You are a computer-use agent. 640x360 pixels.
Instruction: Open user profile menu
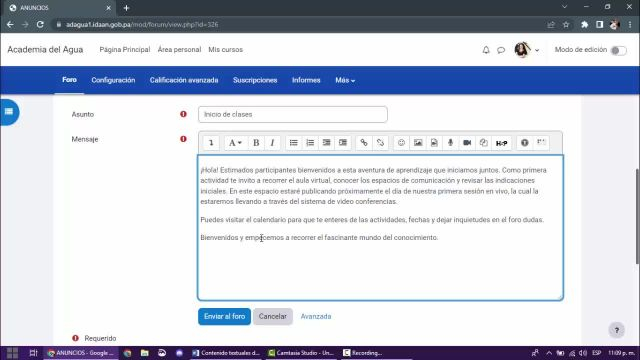click(527, 50)
